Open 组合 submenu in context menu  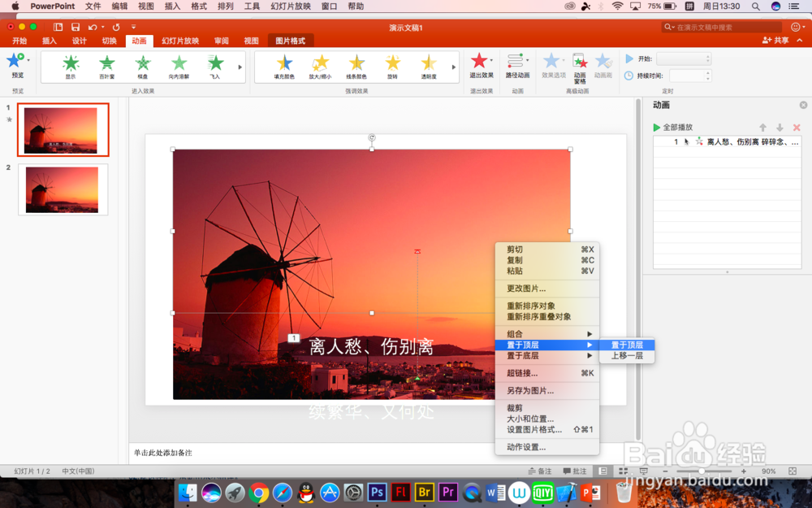[x=546, y=334]
